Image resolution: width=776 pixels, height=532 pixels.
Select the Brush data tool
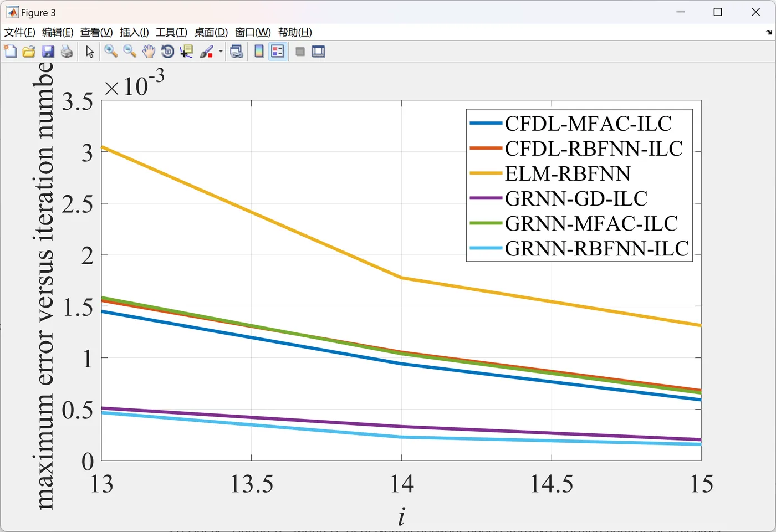tap(206, 52)
